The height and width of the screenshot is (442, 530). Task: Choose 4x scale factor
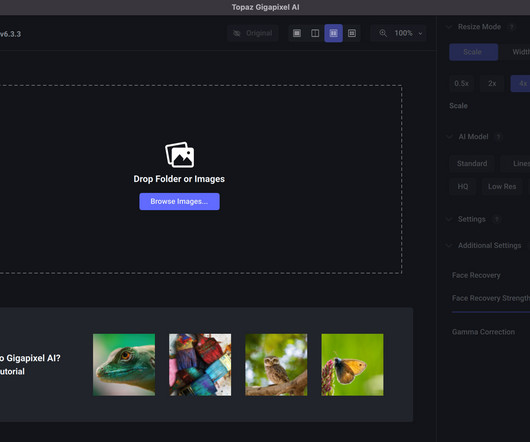coord(520,83)
